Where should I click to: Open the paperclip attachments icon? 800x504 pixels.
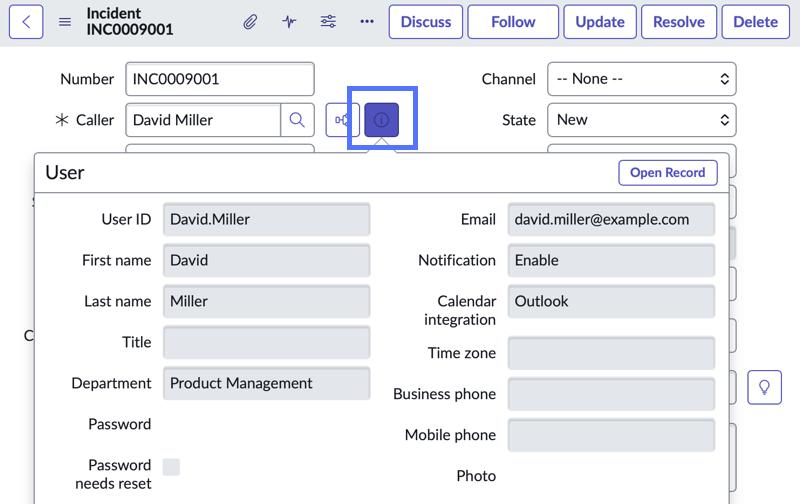coord(250,22)
